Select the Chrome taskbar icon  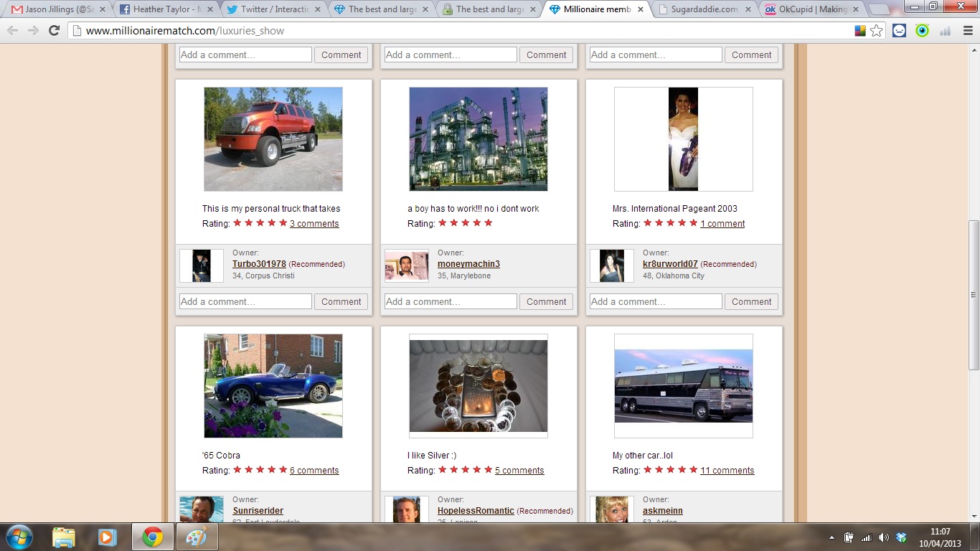152,537
